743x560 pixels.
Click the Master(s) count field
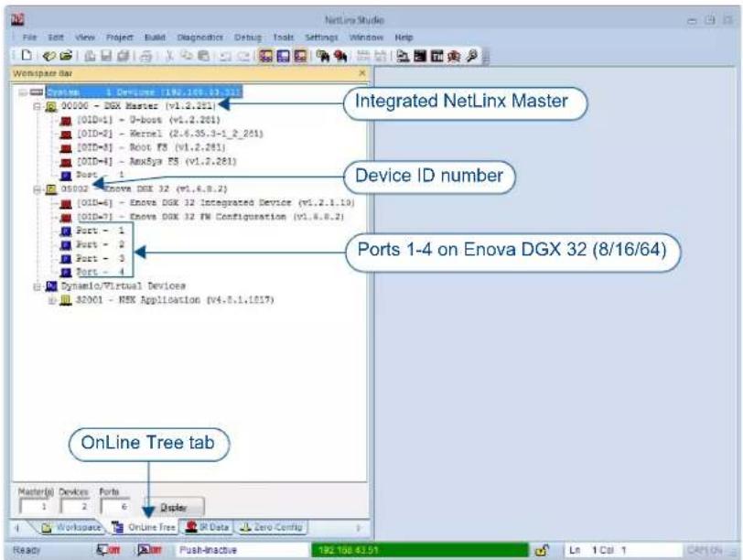[x=36, y=506]
